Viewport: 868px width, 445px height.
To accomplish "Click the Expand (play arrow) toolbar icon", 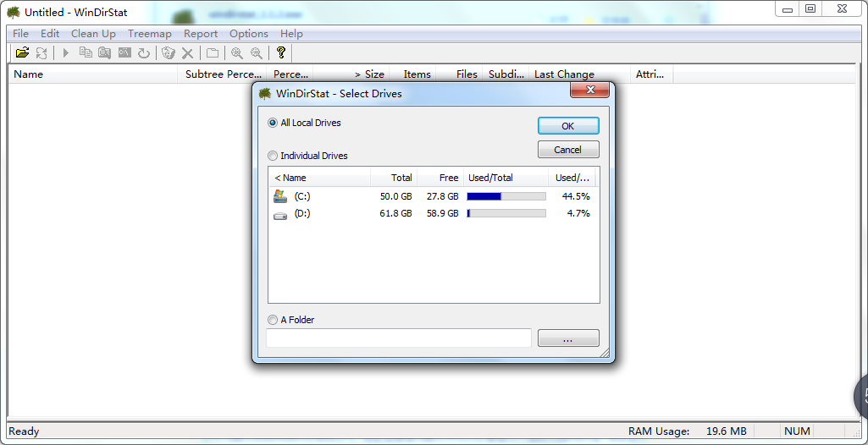I will coord(66,53).
